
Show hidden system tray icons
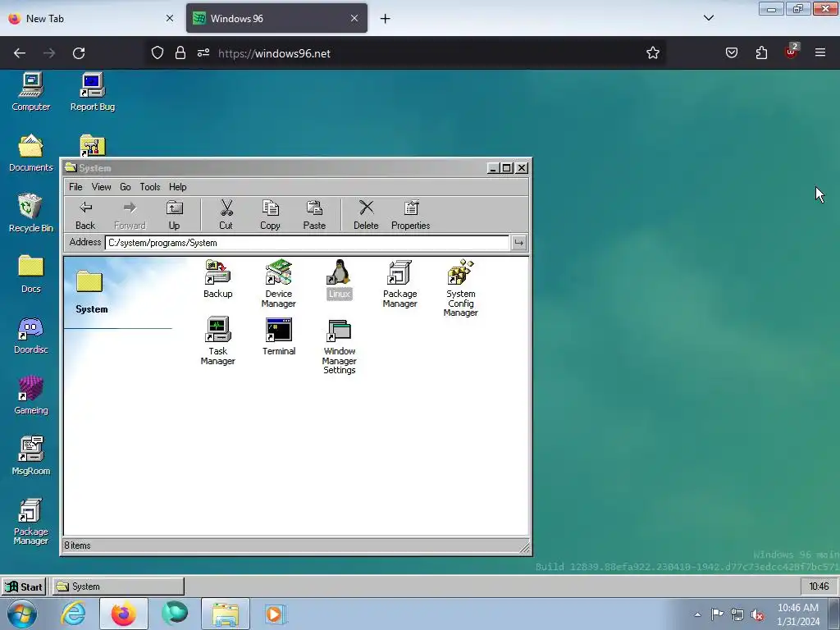point(697,614)
